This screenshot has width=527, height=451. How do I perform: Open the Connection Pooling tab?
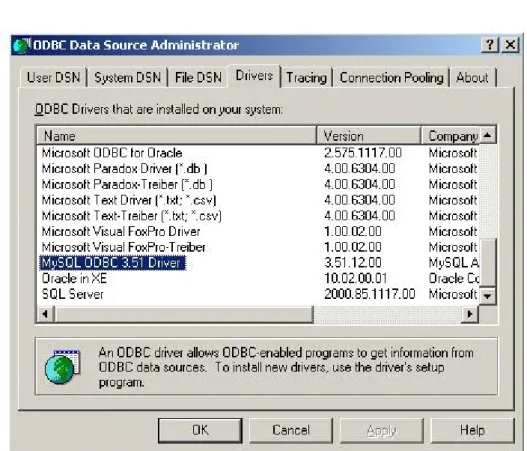[x=391, y=78]
